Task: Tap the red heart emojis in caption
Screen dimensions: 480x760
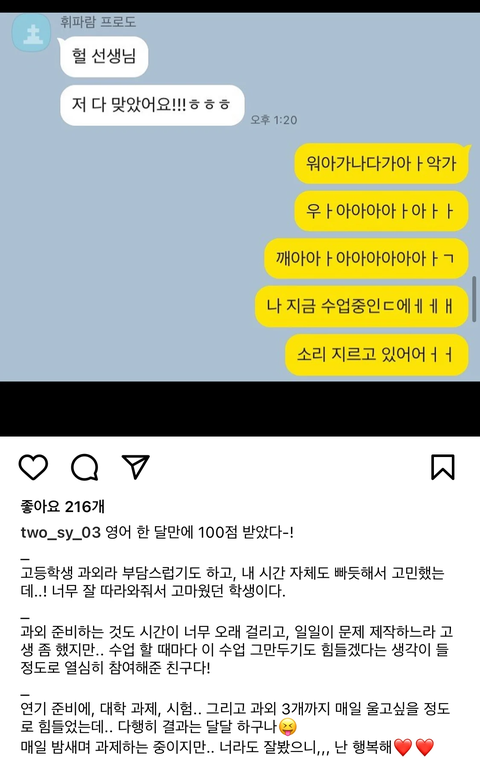Action: tap(414, 747)
